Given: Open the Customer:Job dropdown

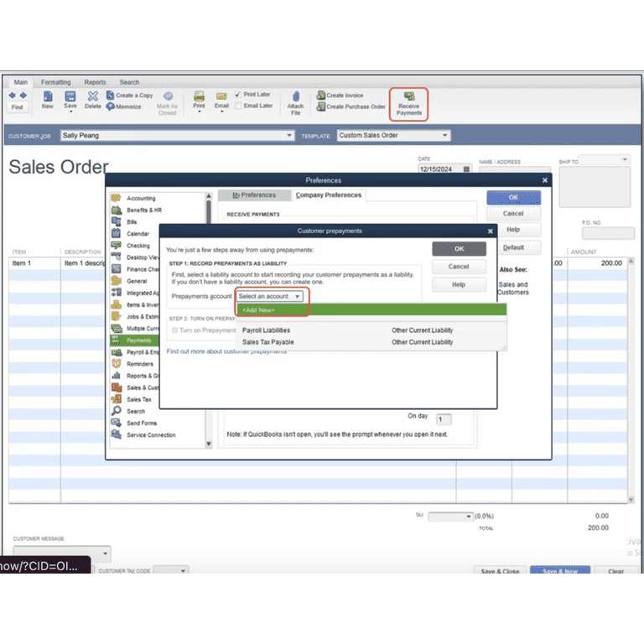Looking at the screenshot, I should pos(289,136).
